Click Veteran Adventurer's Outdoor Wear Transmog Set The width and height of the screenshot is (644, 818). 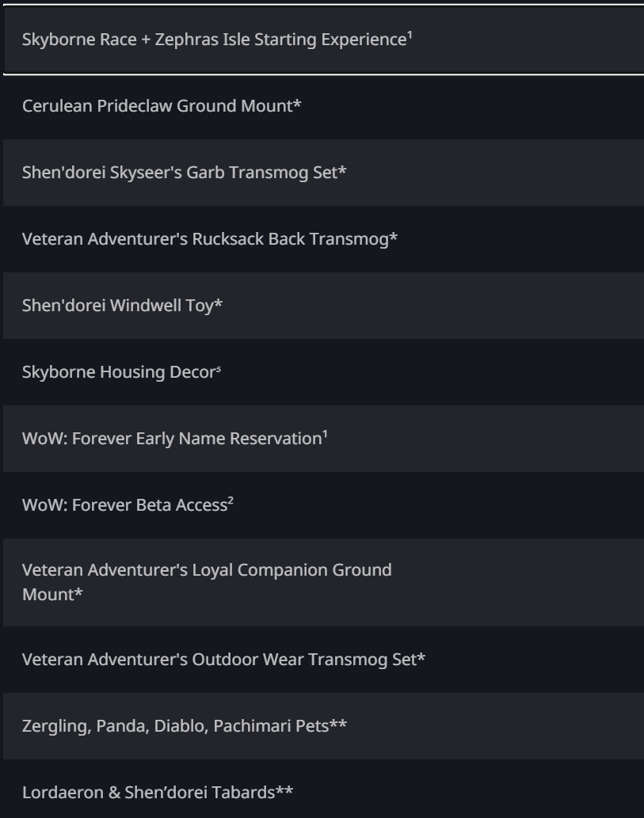pyautogui.click(x=323, y=660)
